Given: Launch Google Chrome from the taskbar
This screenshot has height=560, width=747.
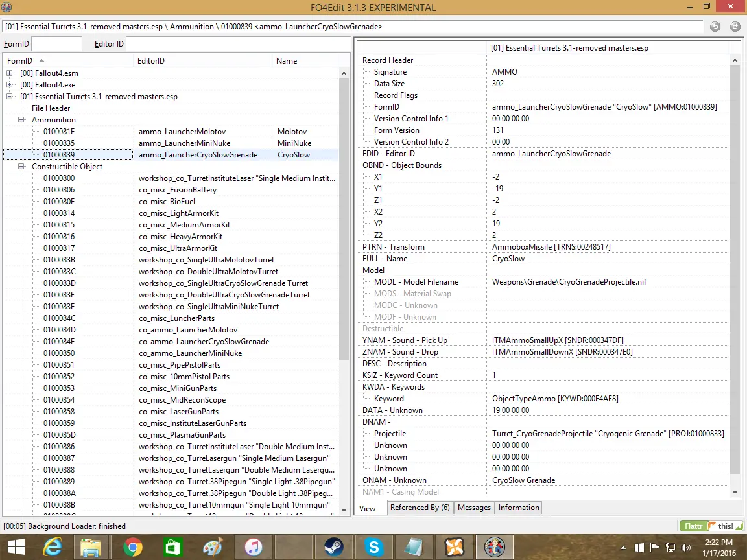Looking at the screenshot, I should tap(132, 547).
